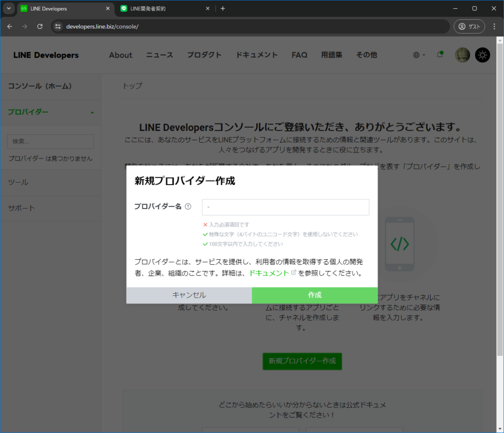Open the language globe dropdown
Viewport: 504px width, 433px height.
419,55
